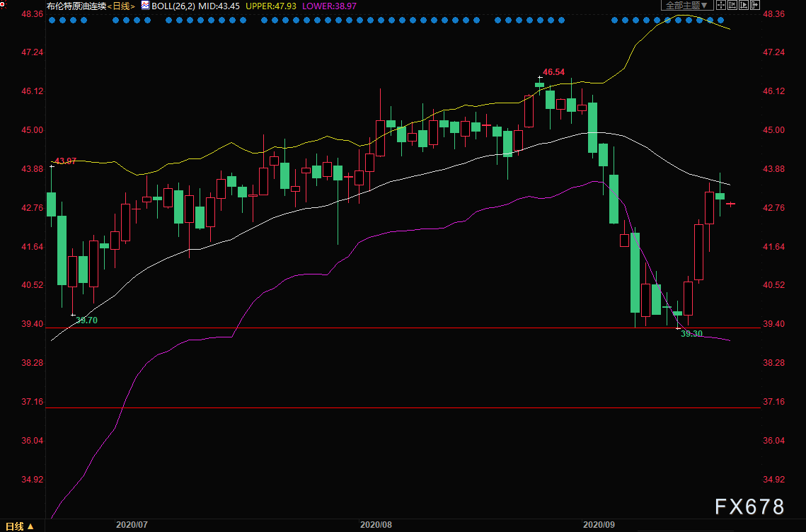This screenshot has width=806, height=532.
Task: Open the 日线 period selector at bottom-left
Action: click(20, 526)
